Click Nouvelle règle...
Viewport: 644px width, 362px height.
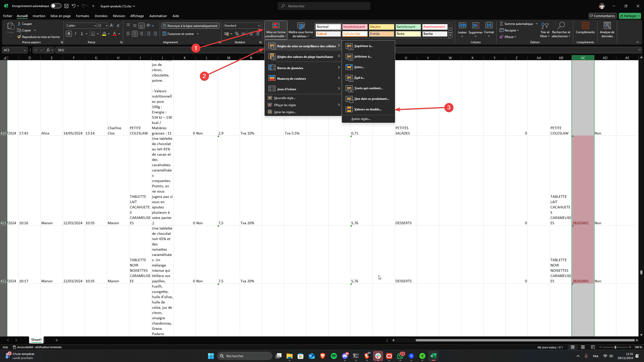[303, 98]
